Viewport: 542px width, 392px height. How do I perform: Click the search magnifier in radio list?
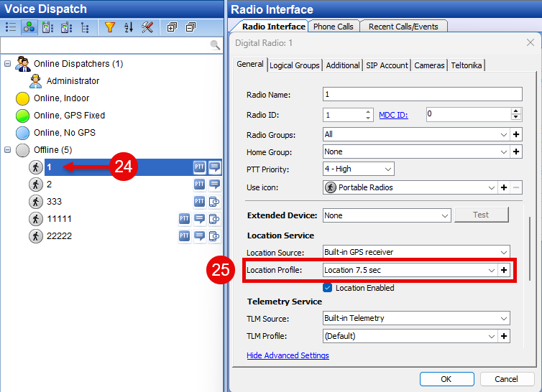[x=214, y=45]
